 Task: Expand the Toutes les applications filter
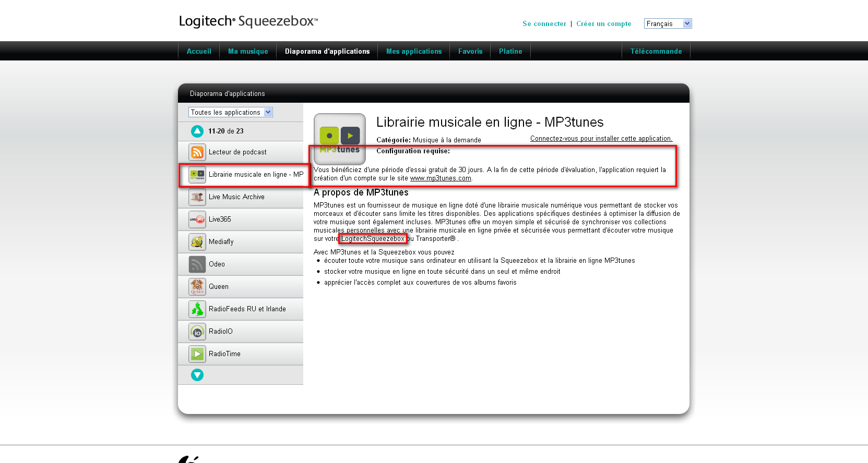(230, 112)
